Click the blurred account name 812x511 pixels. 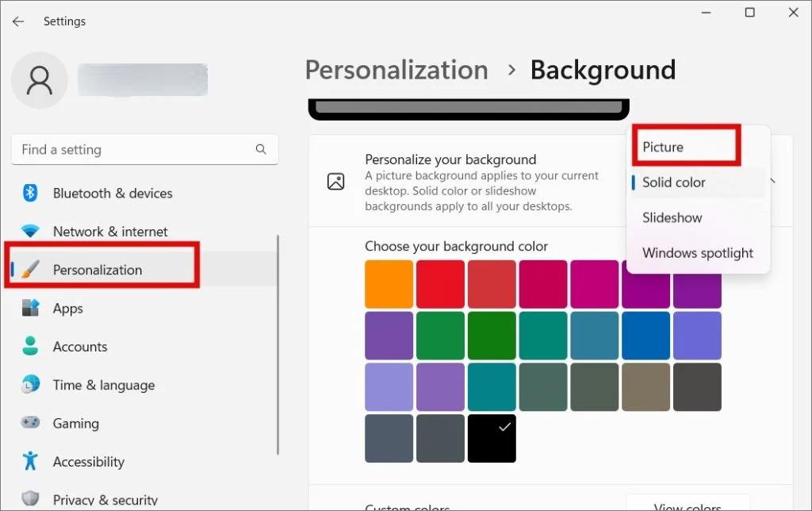tap(143, 80)
